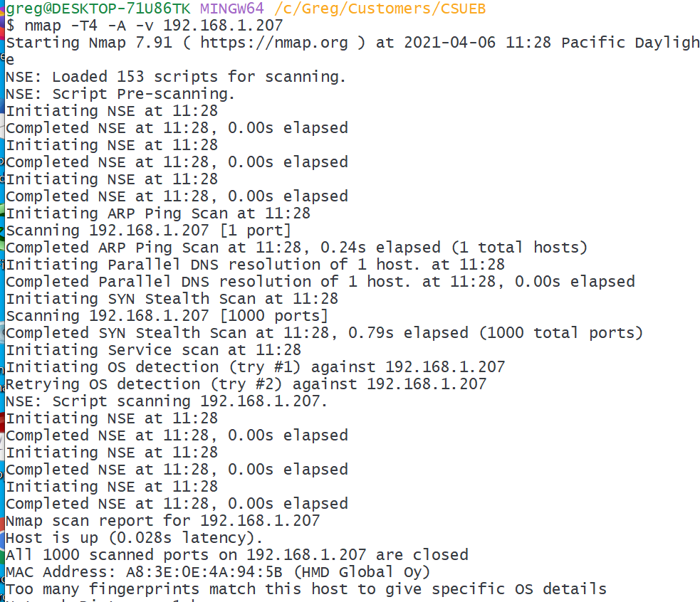Click the "[1000 ports]" scanning line
The image size is (700, 602).
pyautogui.click(x=167, y=316)
